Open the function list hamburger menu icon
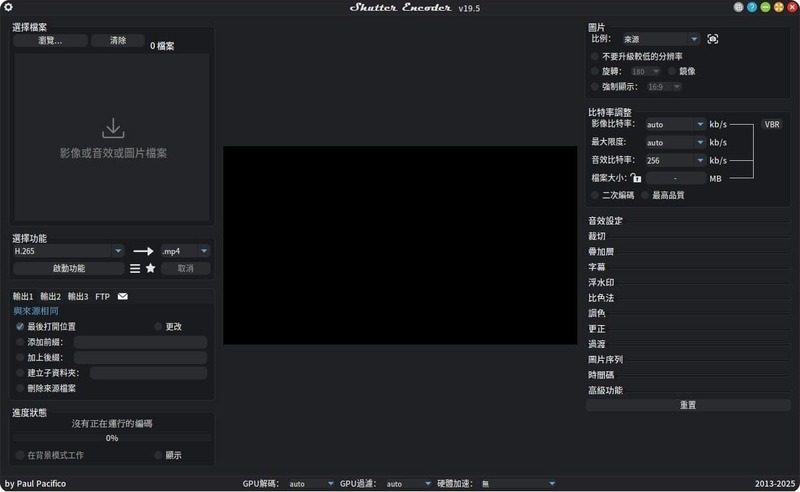 135,268
